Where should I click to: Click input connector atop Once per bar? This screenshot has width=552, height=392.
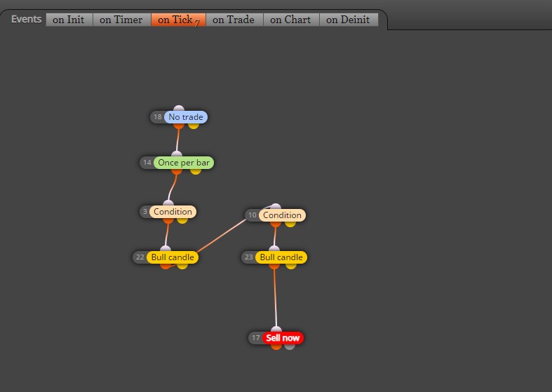(177, 154)
